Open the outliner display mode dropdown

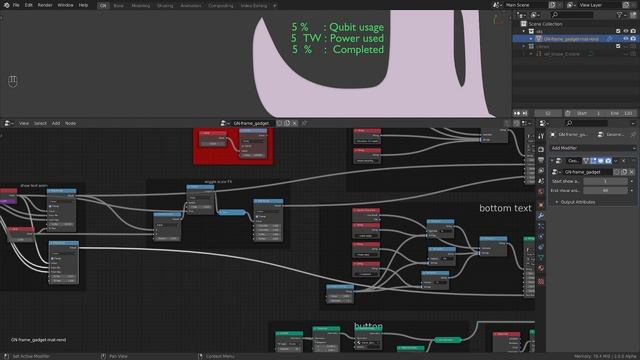click(x=535, y=15)
